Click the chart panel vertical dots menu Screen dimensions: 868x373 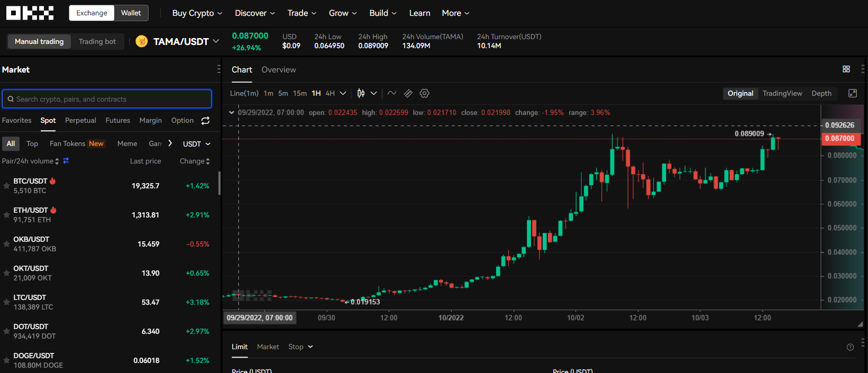[x=863, y=69]
